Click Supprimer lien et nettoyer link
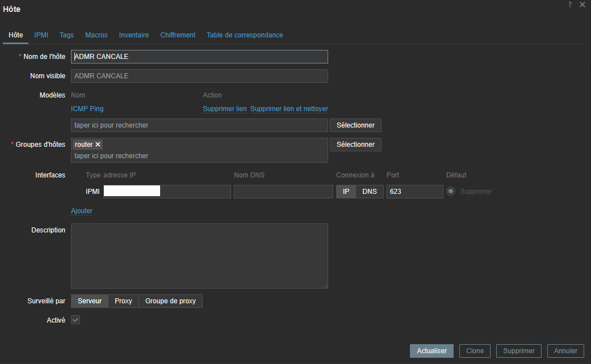 coord(289,109)
